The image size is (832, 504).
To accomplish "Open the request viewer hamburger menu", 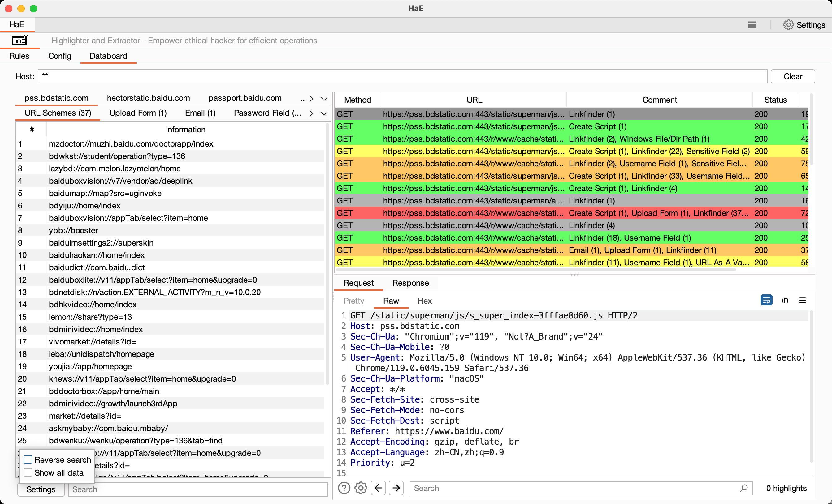I will click(803, 300).
